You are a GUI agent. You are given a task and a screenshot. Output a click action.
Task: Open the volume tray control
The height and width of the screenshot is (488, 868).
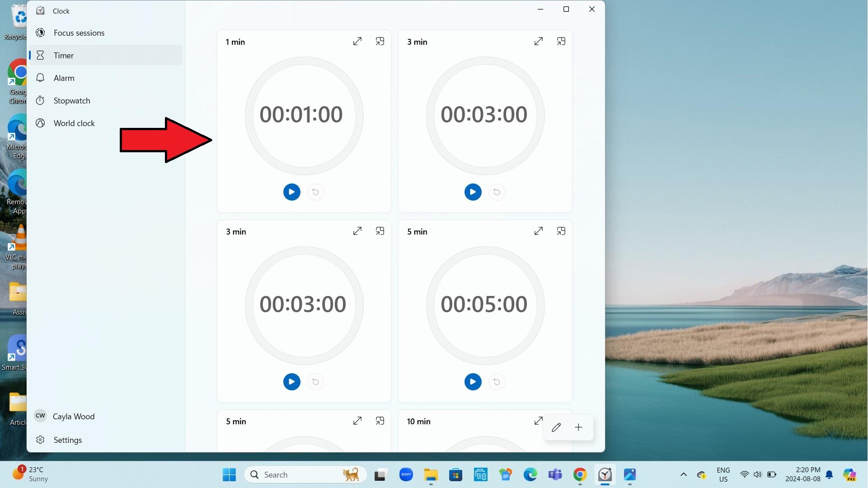(758, 474)
